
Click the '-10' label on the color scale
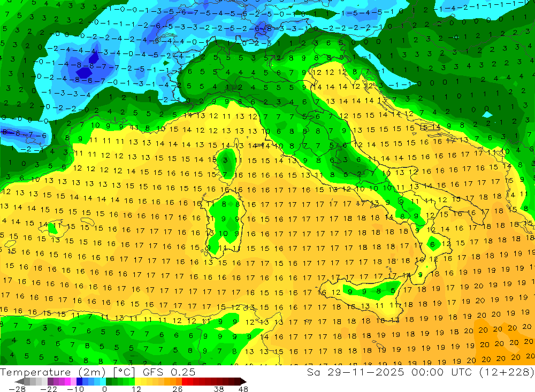pos(75,389)
